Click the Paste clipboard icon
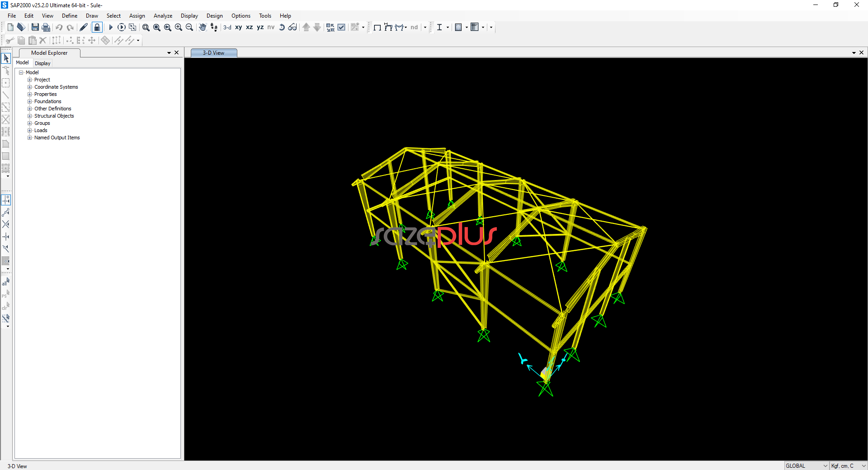This screenshot has width=868, height=470. click(x=32, y=40)
